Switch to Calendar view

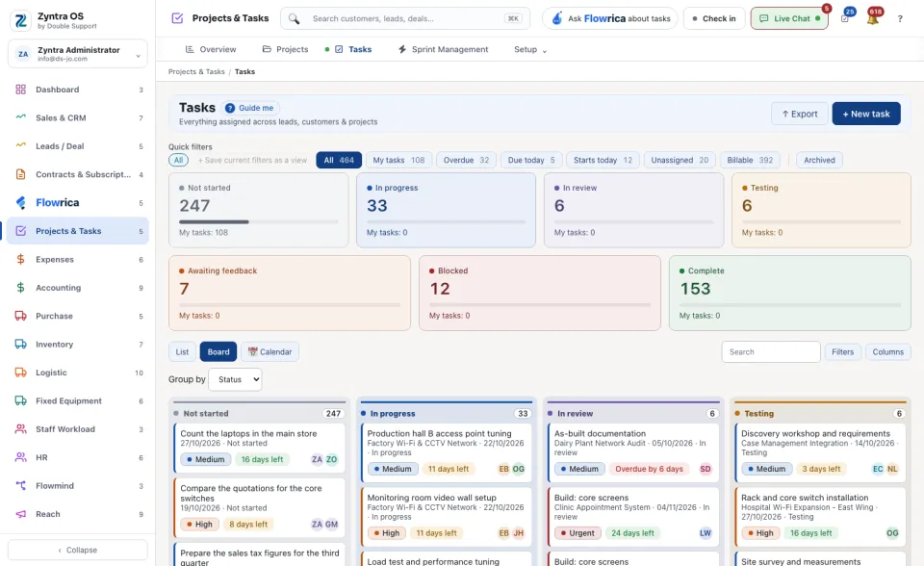(x=269, y=352)
